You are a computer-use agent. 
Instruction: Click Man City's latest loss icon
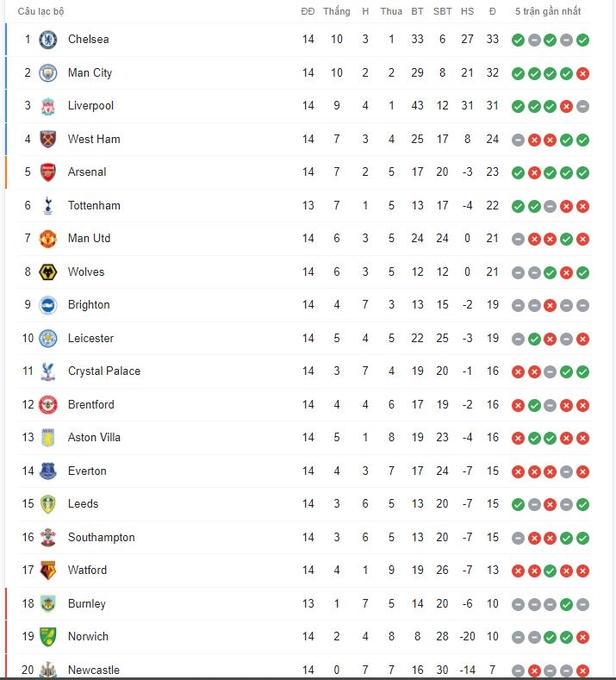coord(582,74)
